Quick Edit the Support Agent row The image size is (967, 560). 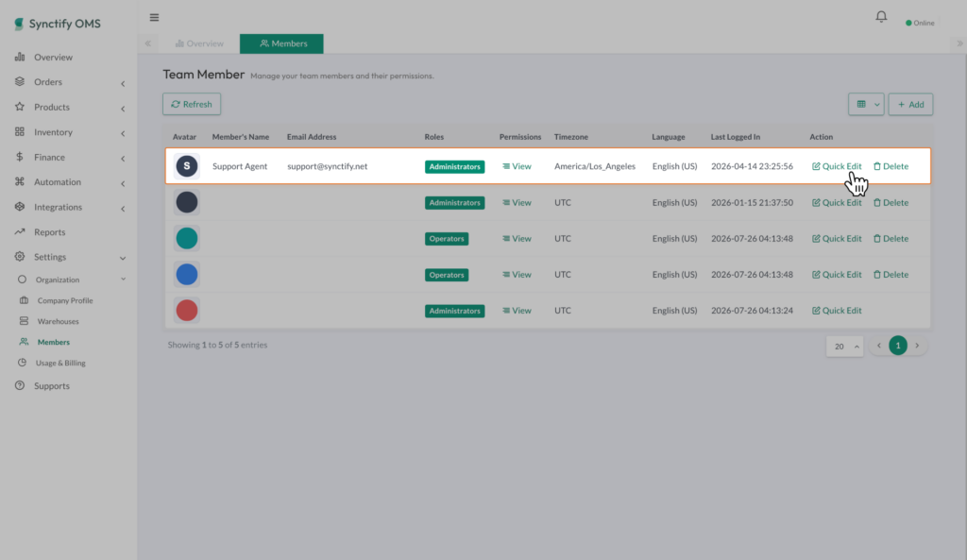pyautogui.click(x=837, y=166)
